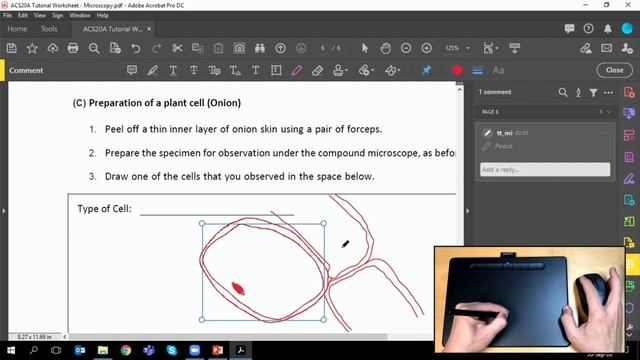The width and height of the screenshot is (640, 360).
Task: Click the Print icon
Action: (x=73, y=48)
